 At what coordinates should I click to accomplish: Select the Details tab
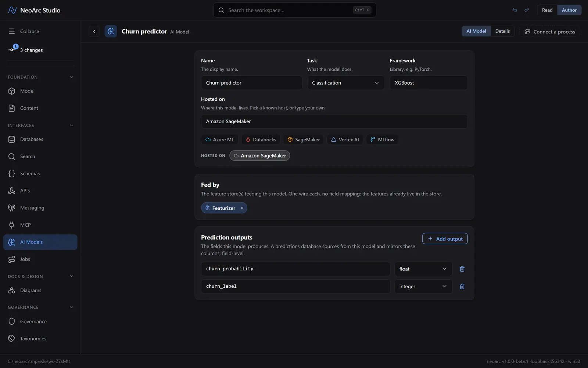[502, 31]
